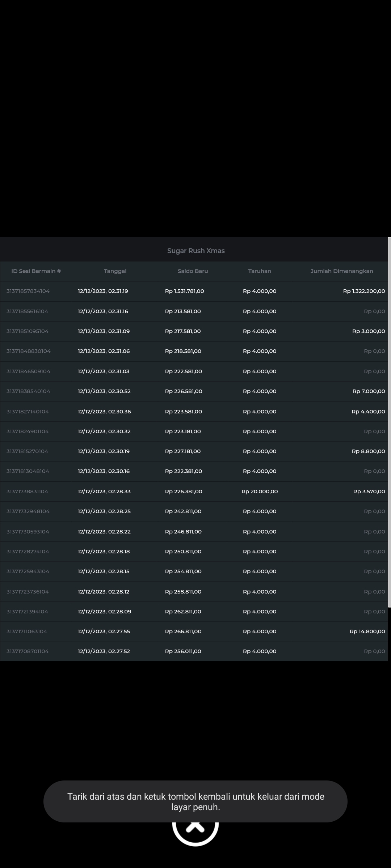Select the row dated 12/12/2023, 02.30.52
The width and height of the screenshot is (391, 868).
point(104,391)
